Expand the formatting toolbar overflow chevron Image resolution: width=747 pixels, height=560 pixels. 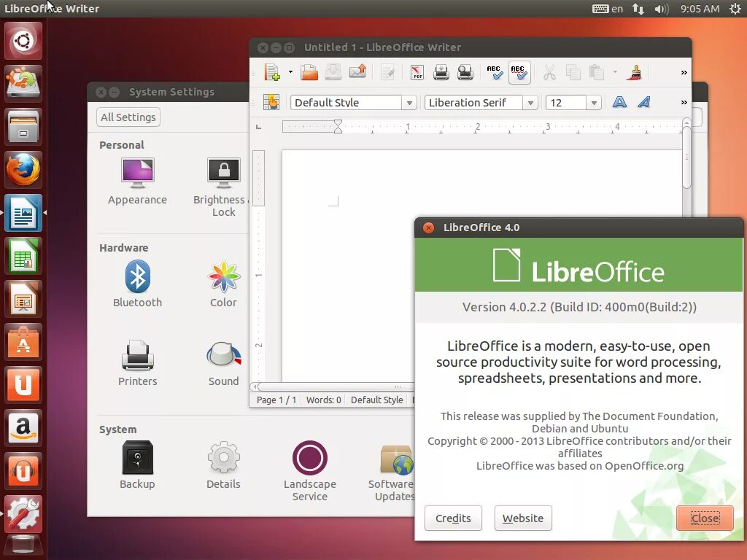tap(684, 102)
